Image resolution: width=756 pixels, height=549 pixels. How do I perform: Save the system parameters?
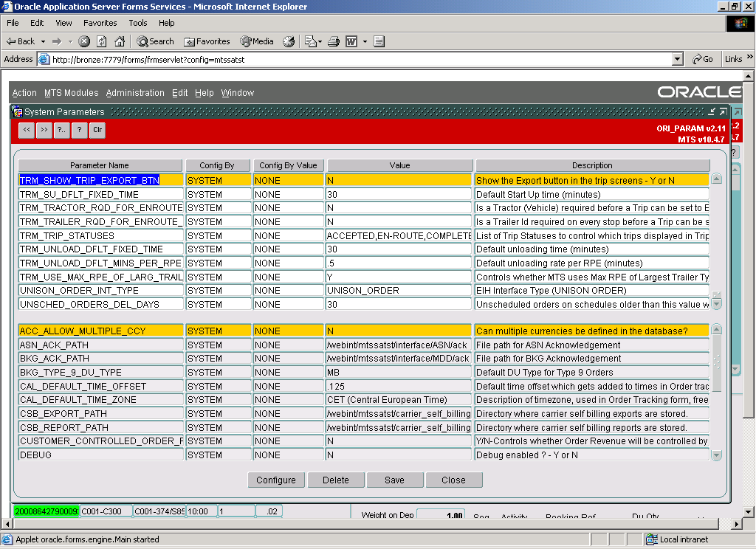click(x=394, y=480)
